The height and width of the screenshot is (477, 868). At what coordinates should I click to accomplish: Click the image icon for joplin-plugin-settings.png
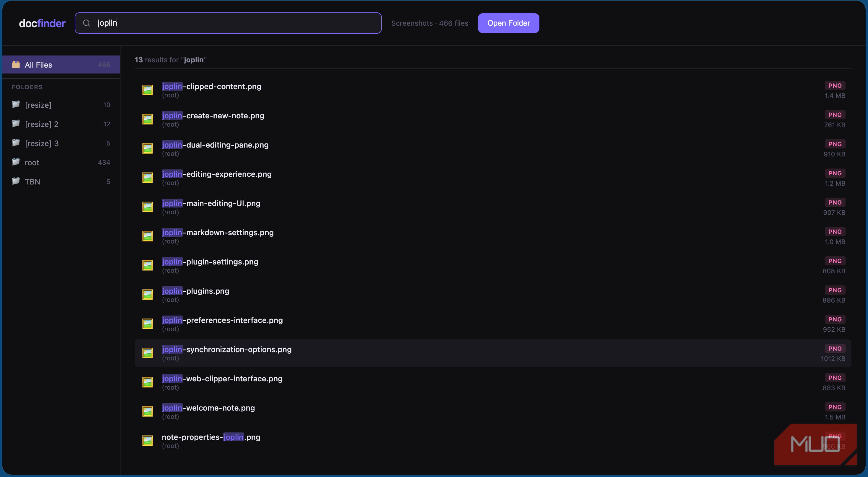click(x=148, y=265)
